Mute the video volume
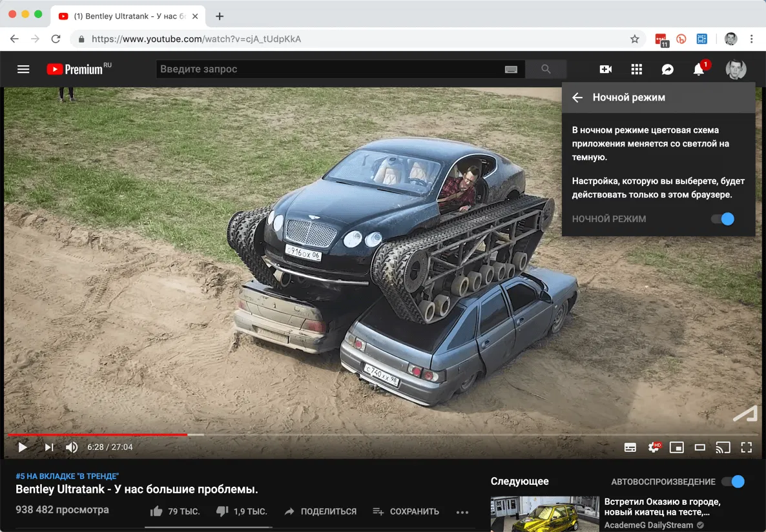 [x=71, y=447]
